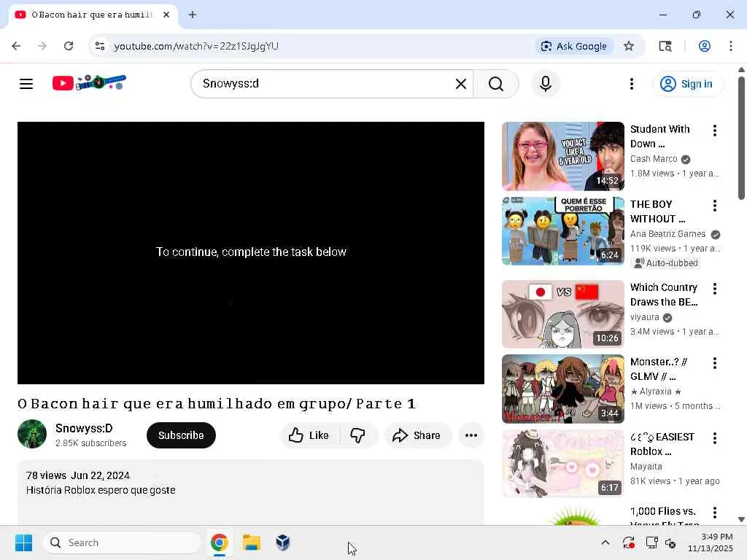
Task: Go back in browser
Action: pyautogui.click(x=16, y=46)
